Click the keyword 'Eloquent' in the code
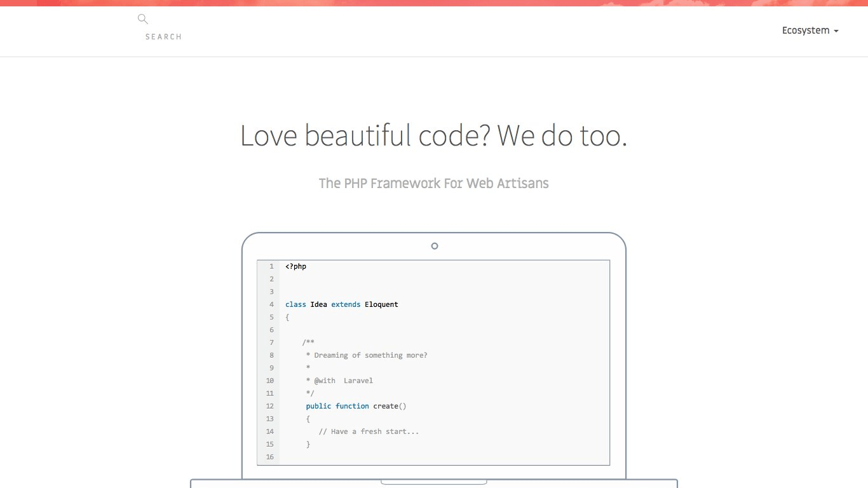The width and height of the screenshot is (868, 488). pyautogui.click(x=381, y=304)
